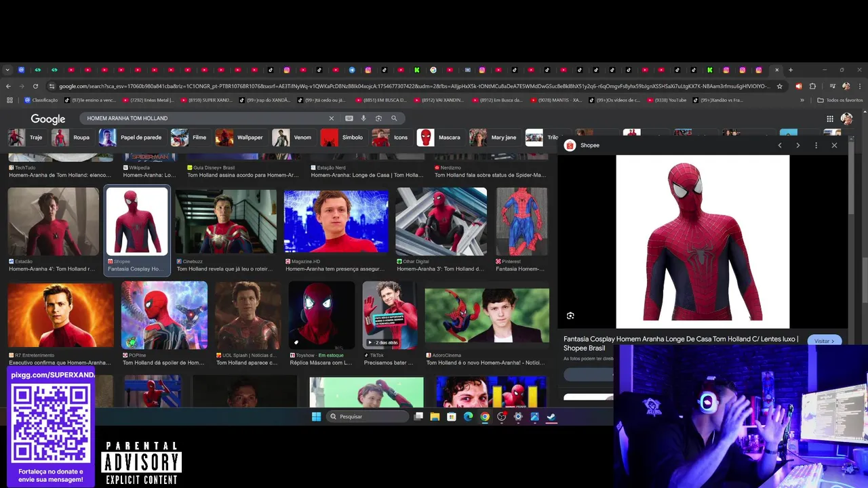Click the taskbar Pesquisar search box
This screenshot has width=868, height=488.
tap(368, 417)
